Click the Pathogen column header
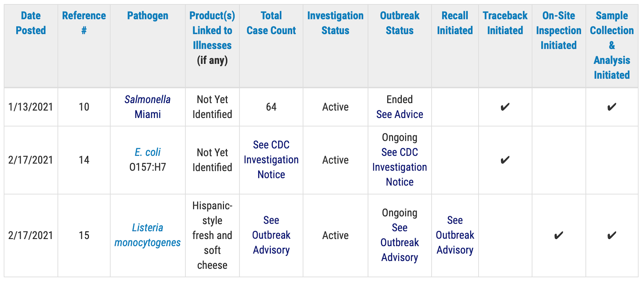 pyautogui.click(x=147, y=16)
